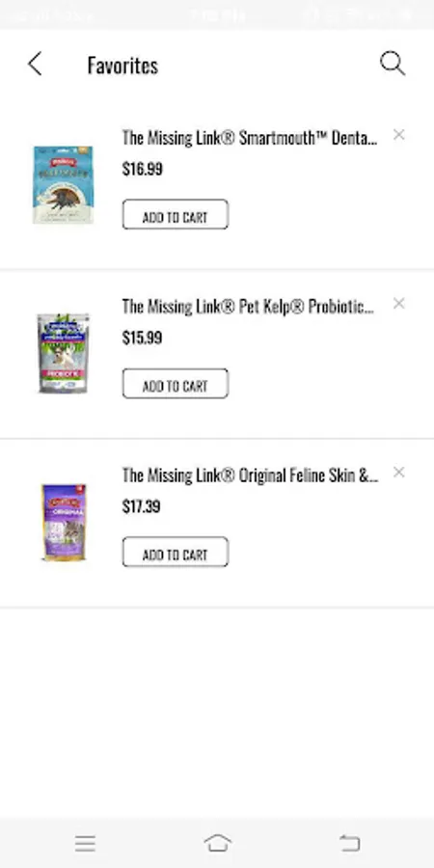The height and width of the screenshot is (868, 434).
Task: Open the Original Feline product image
Action: click(x=65, y=522)
